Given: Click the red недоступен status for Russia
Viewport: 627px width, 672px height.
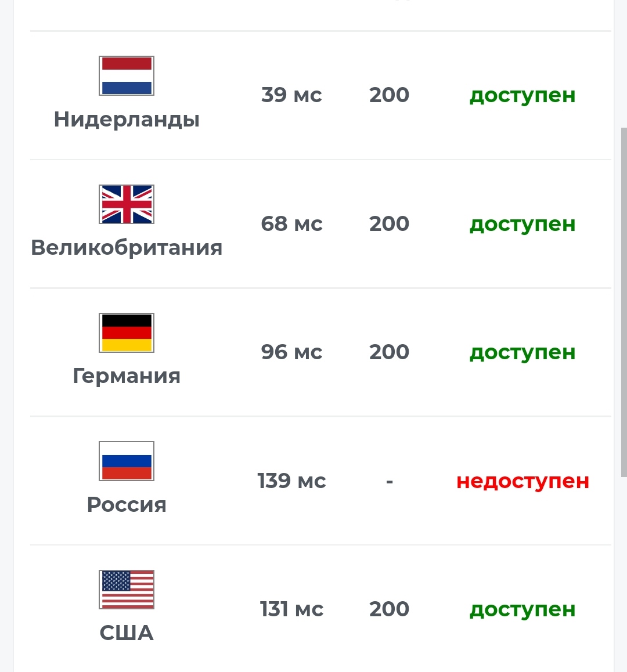Looking at the screenshot, I should pos(522,481).
